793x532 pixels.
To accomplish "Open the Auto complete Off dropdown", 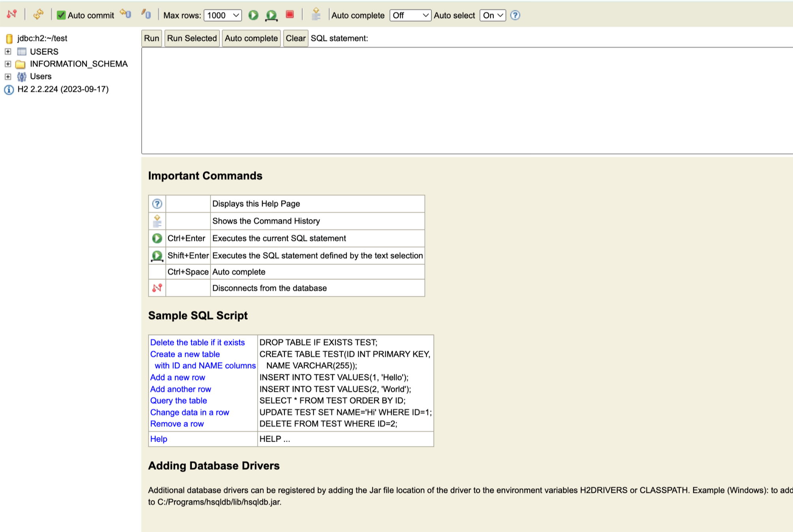I will pyautogui.click(x=410, y=15).
